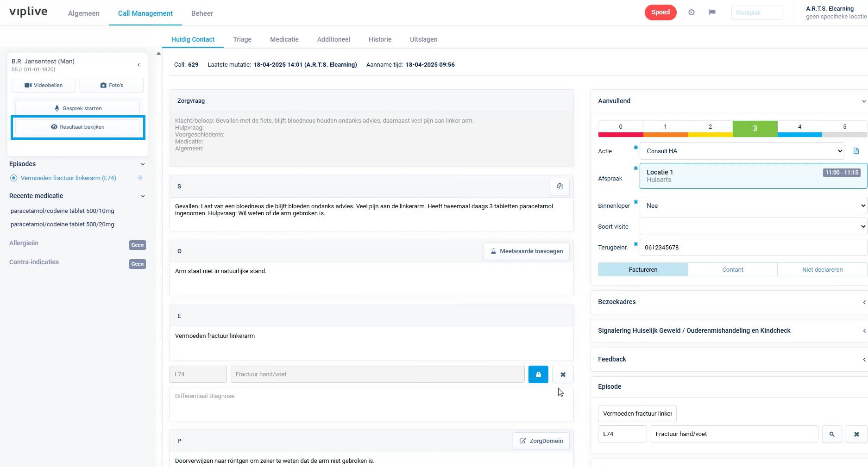Viewport: 868px width, 467px height.
Task: Click the Terugbelnr. phone number field
Action: [x=753, y=247]
